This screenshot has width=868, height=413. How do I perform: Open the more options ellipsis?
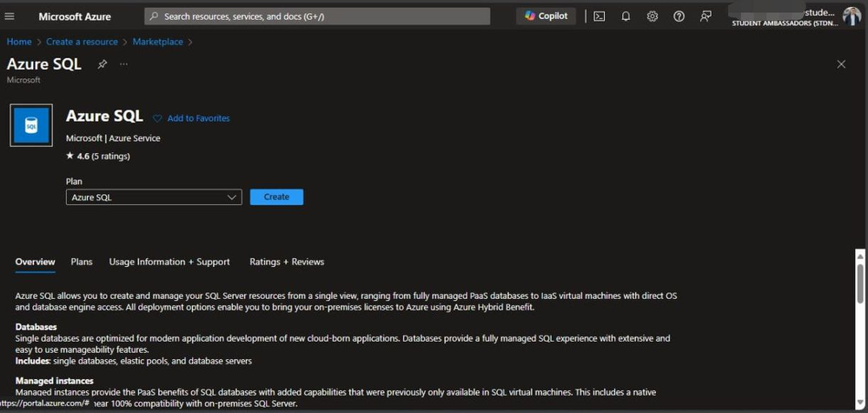[123, 64]
